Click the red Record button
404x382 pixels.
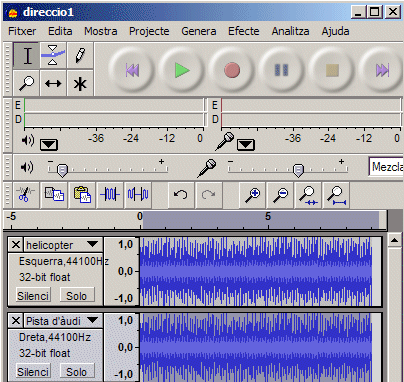tap(232, 70)
